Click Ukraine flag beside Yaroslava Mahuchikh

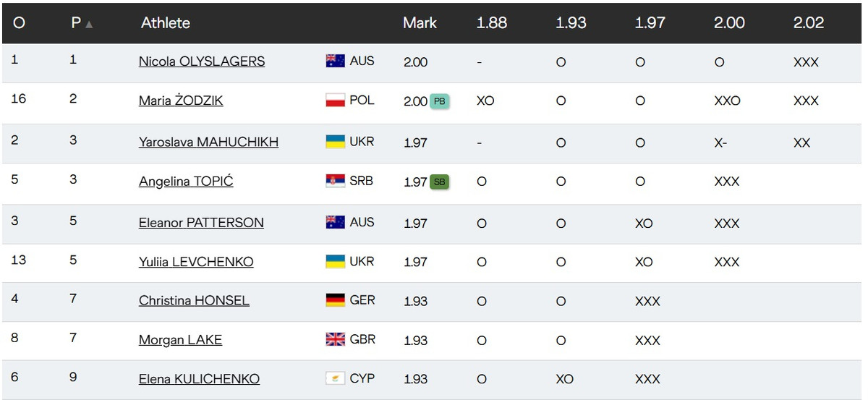pyautogui.click(x=335, y=142)
